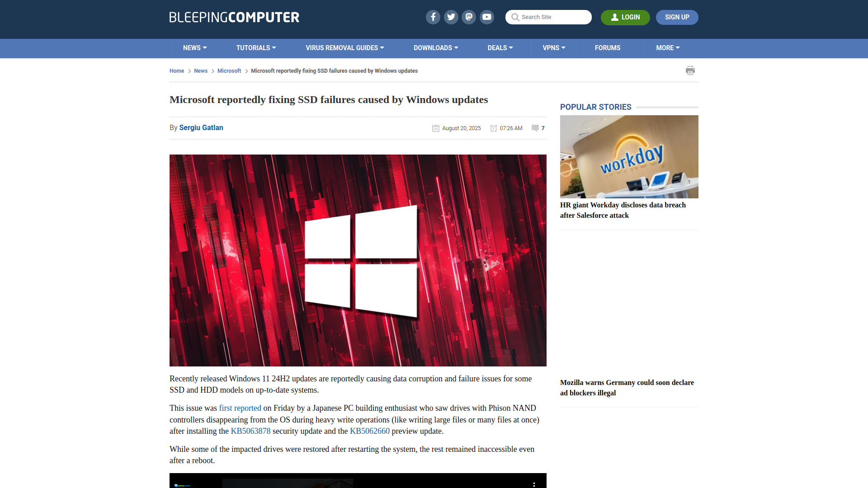Viewport: 868px width, 488px height.
Task: Open the KB5063878 security update link
Action: pyautogui.click(x=250, y=431)
